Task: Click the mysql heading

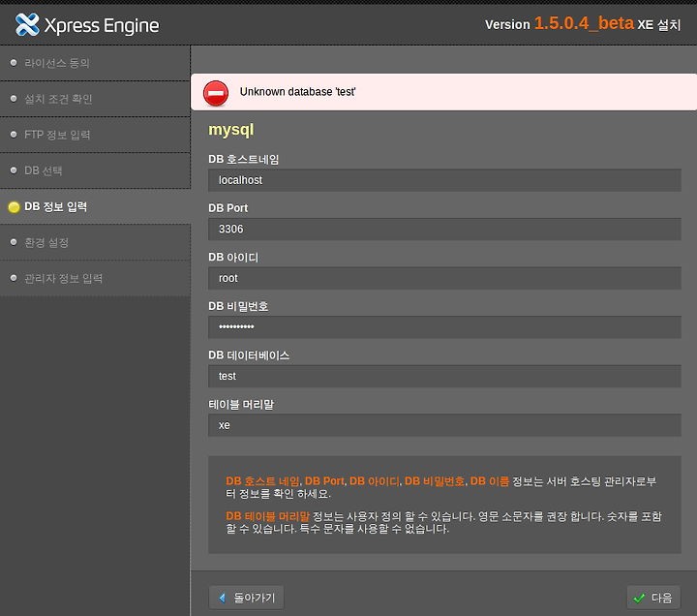Action: tap(231, 130)
